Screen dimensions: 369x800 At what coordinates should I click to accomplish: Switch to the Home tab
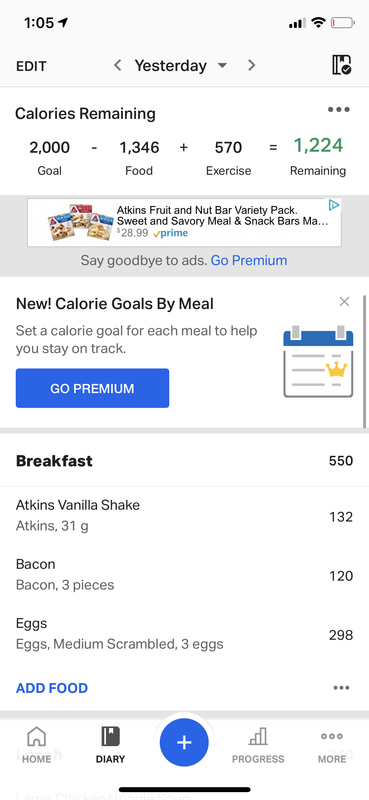coord(37,745)
